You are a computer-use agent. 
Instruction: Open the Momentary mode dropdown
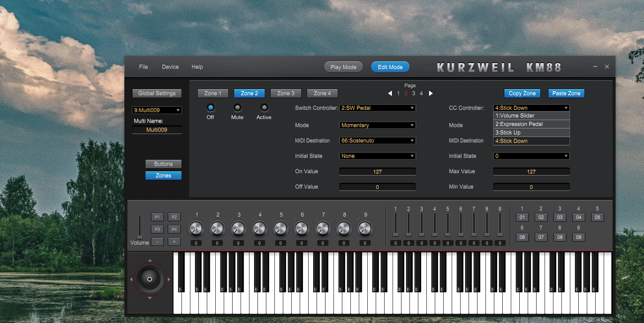[378, 125]
